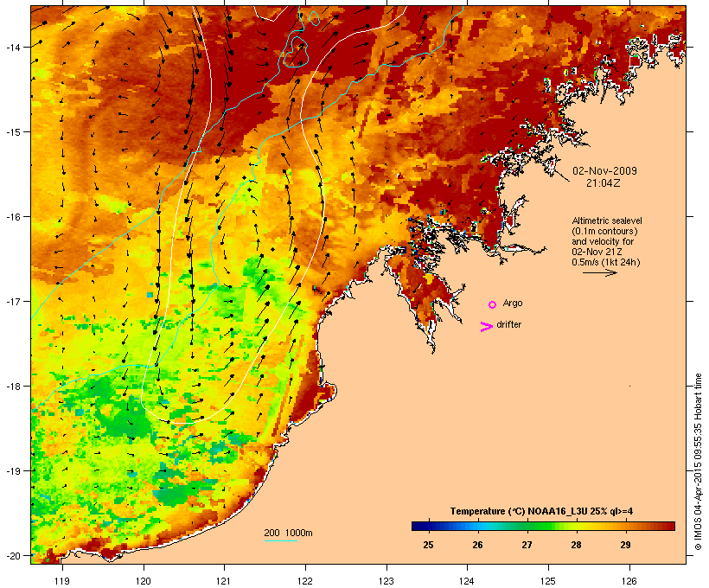Click the 0.5m/s velocity scale arrow
Viewport: 709px width, 588px height.
click(x=599, y=272)
